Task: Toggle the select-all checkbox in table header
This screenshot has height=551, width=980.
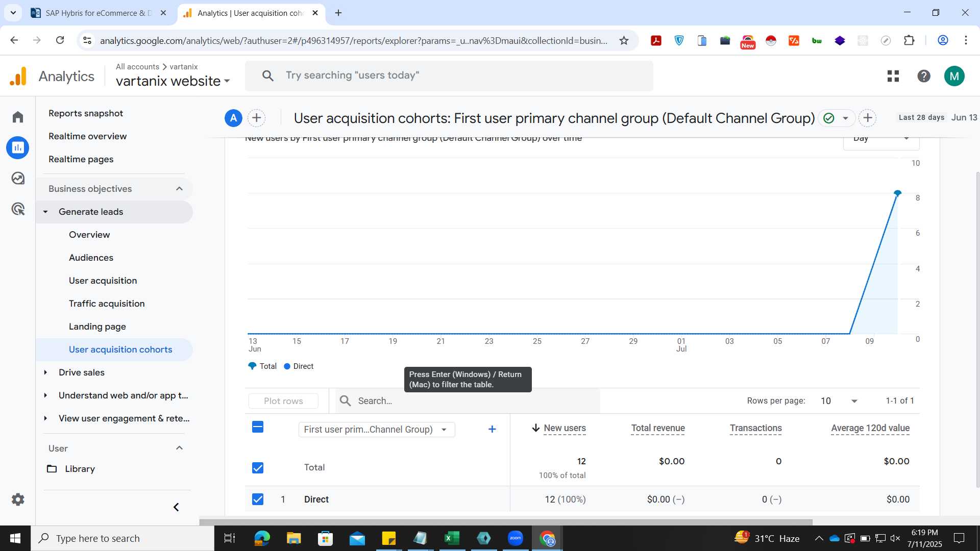Action: 258,428
